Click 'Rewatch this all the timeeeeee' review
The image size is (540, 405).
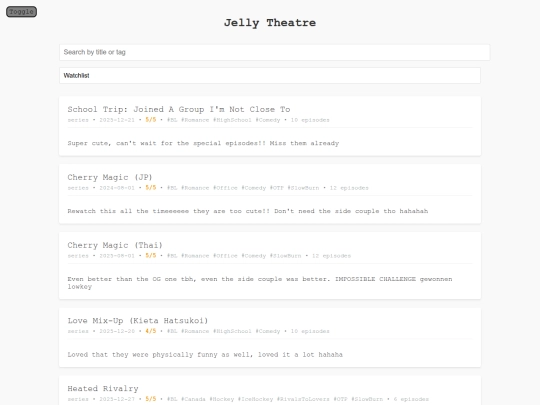click(x=248, y=211)
